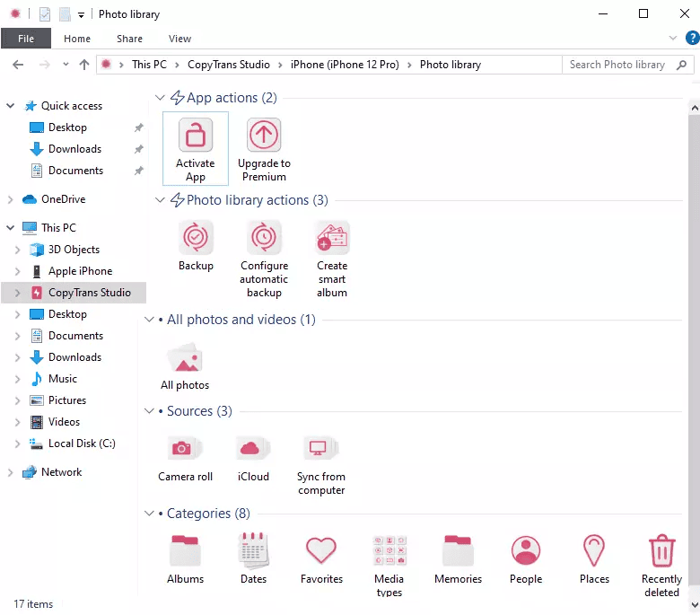The height and width of the screenshot is (615, 700).
Task: Open Configure automatic backup
Action: 264,259
